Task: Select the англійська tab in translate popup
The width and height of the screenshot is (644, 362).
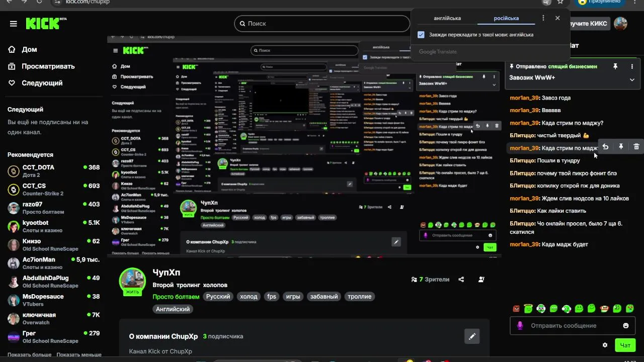Action: 447,18
